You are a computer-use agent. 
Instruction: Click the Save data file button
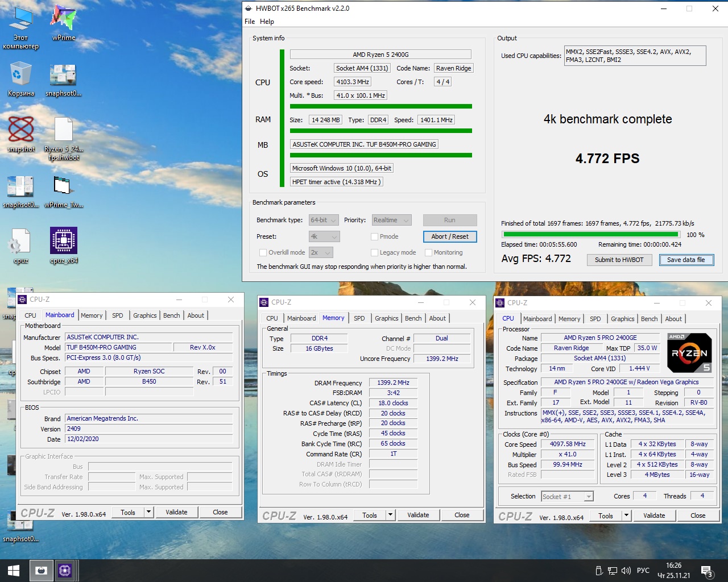point(686,260)
